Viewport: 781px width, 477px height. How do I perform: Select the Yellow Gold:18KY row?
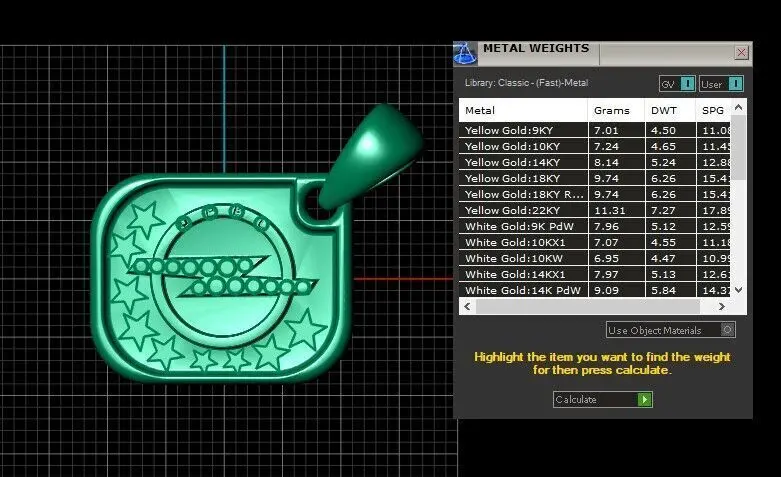595,178
